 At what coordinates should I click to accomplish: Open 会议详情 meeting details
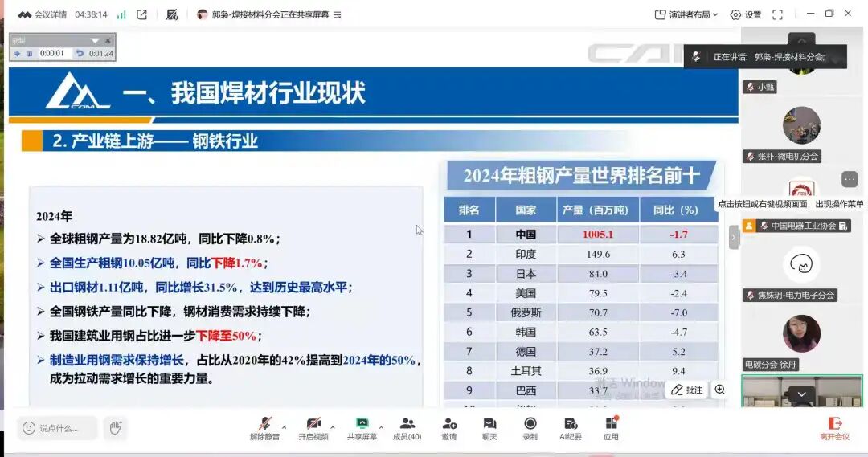point(42,15)
